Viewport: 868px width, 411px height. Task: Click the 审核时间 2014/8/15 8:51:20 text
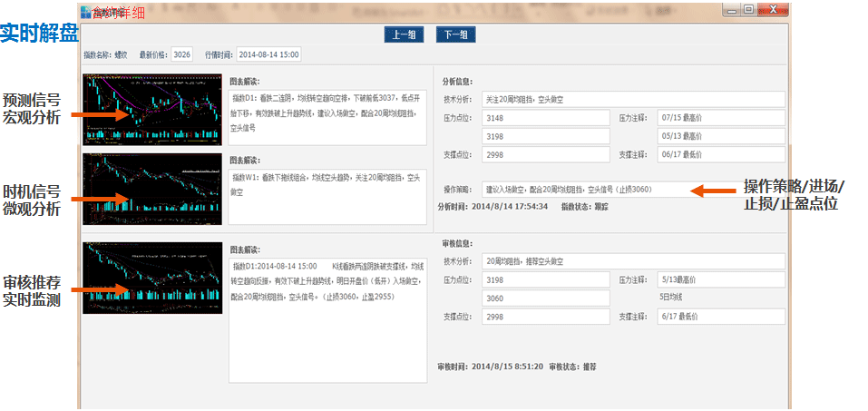click(491, 367)
